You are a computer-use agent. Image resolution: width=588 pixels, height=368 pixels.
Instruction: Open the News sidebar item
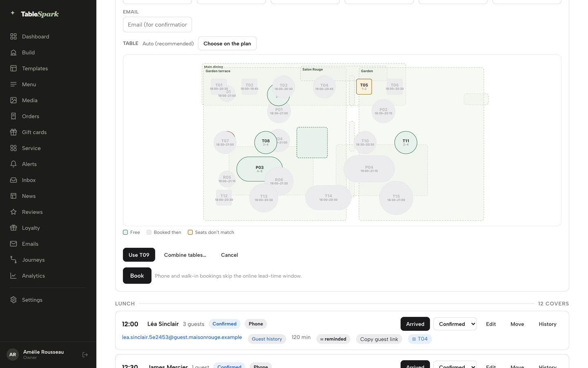48,196
